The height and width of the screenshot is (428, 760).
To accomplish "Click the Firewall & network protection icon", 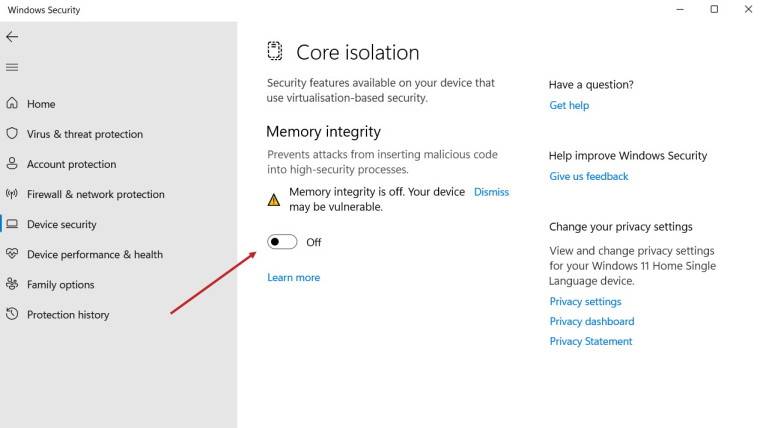I will [x=12, y=194].
